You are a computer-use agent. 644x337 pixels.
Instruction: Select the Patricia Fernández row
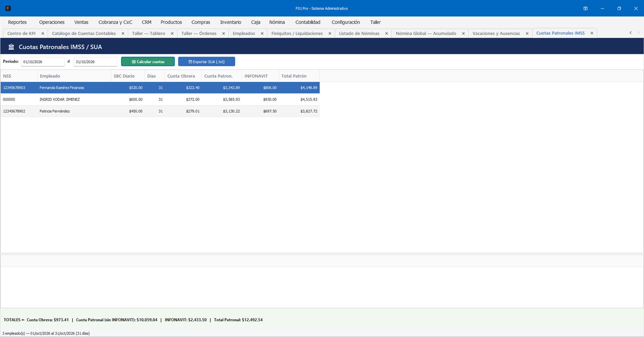tap(160, 111)
